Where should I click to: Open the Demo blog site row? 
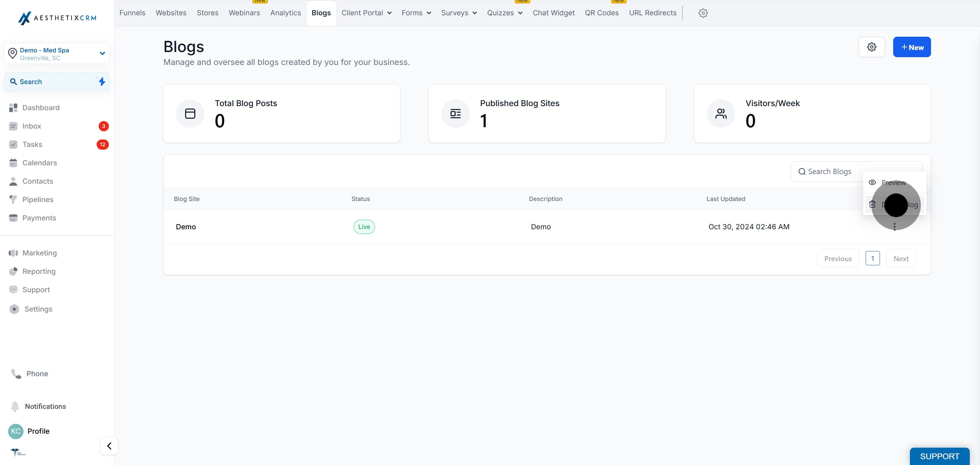pyautogui.click(x=186, y=227)
